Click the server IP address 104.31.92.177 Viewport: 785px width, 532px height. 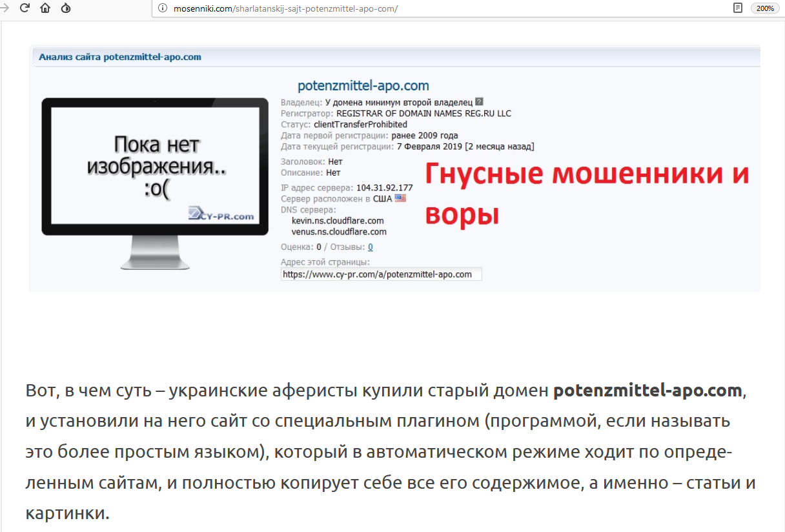[384, 188]
